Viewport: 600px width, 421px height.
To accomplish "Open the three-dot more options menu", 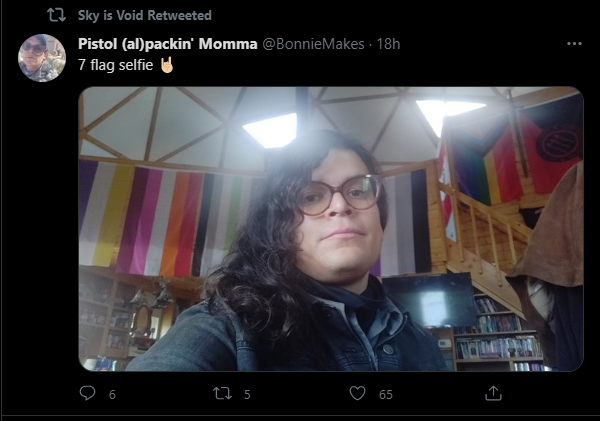I will (574, 44).
